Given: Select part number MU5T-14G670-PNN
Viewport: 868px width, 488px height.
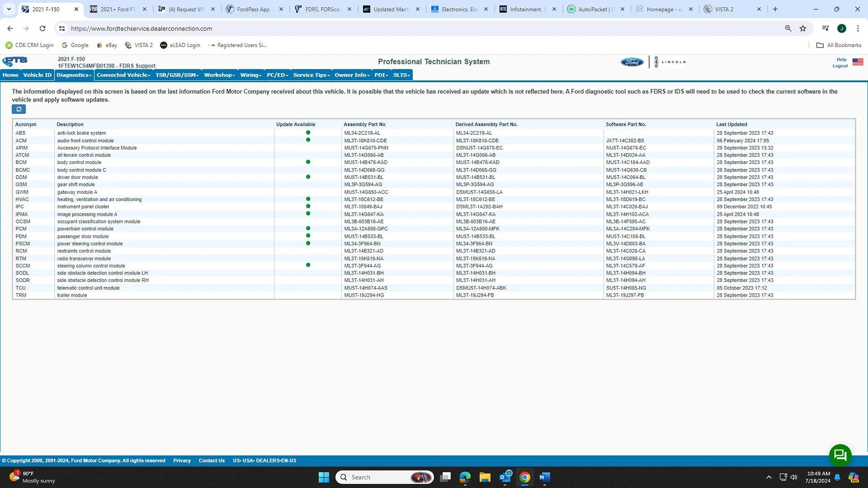Looking at the screenshot, I should point(366,148).
